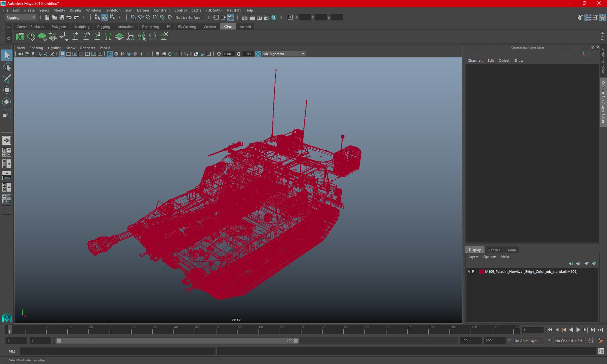Select the arrow Select Tool
This screenshot has height=364, width=607.
[x=7, y=55]
